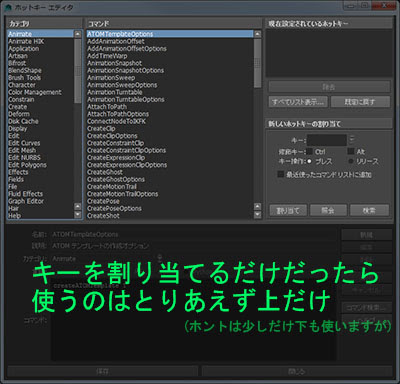The height and width of the screenshot is (384, 400).
Task: Click into the キー input field
Action: click(x=327, y=140)
